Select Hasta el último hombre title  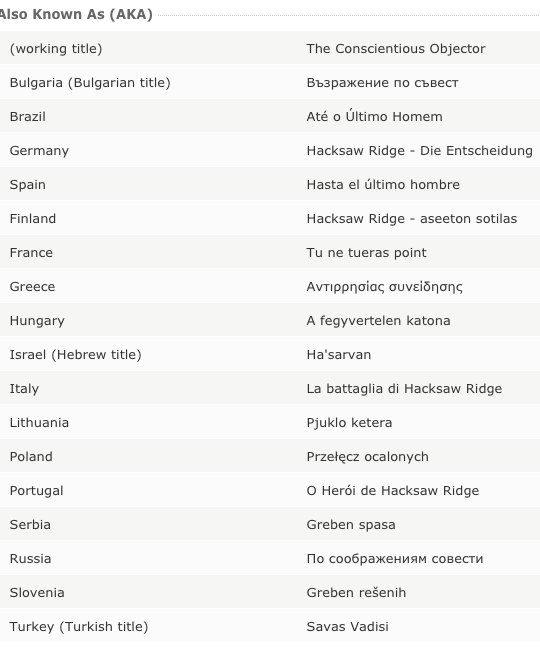383,184
